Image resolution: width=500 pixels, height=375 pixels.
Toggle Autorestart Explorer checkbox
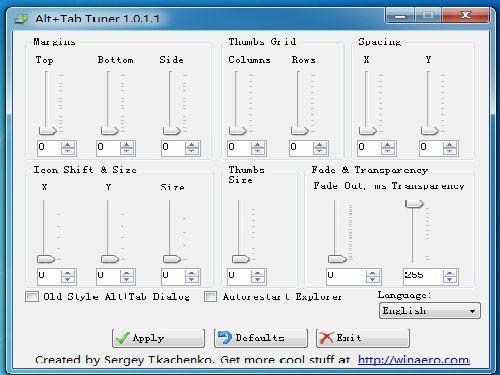(210, 296)
